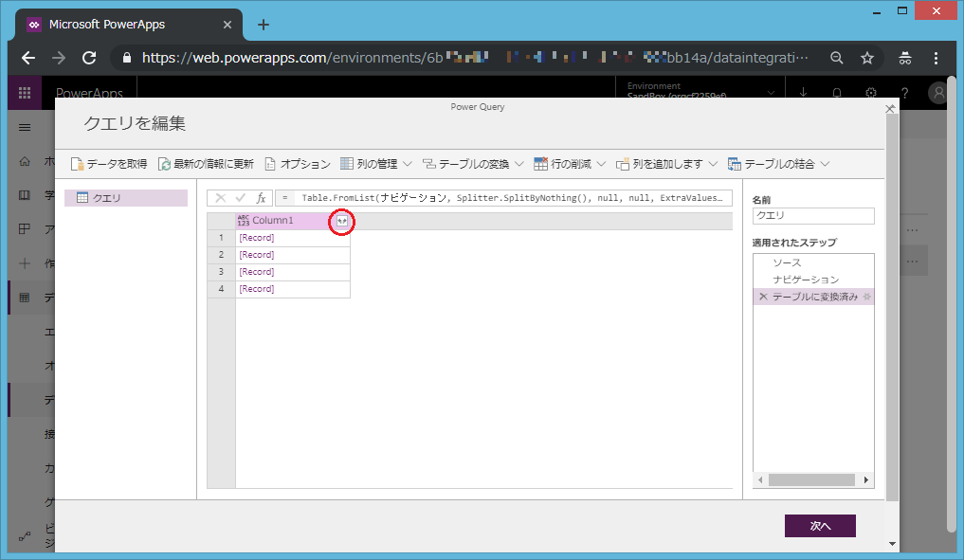Screen dimensions: 964x560
Task: Open the オプション (Options) toolbar item
Action: click(x=298, y=164)
